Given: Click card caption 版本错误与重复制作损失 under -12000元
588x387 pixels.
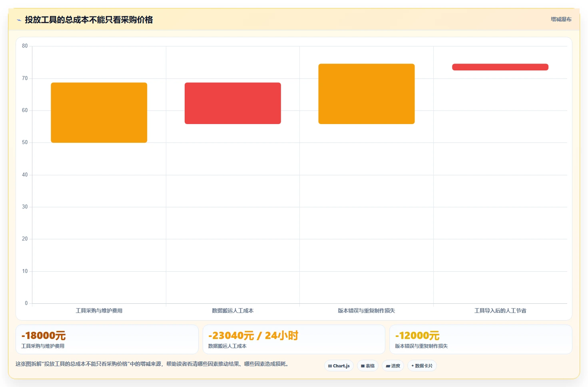Looking at the screenshot, I should [x=421, y=346].
